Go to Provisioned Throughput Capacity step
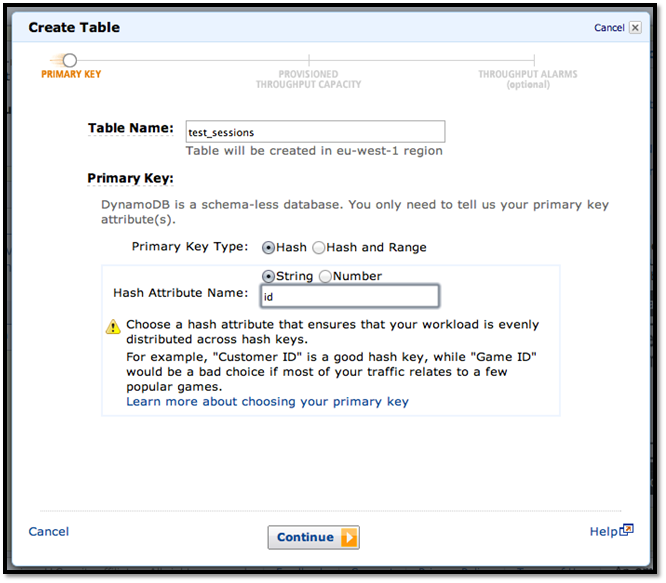The image size is (666, 583). point(308,79)
